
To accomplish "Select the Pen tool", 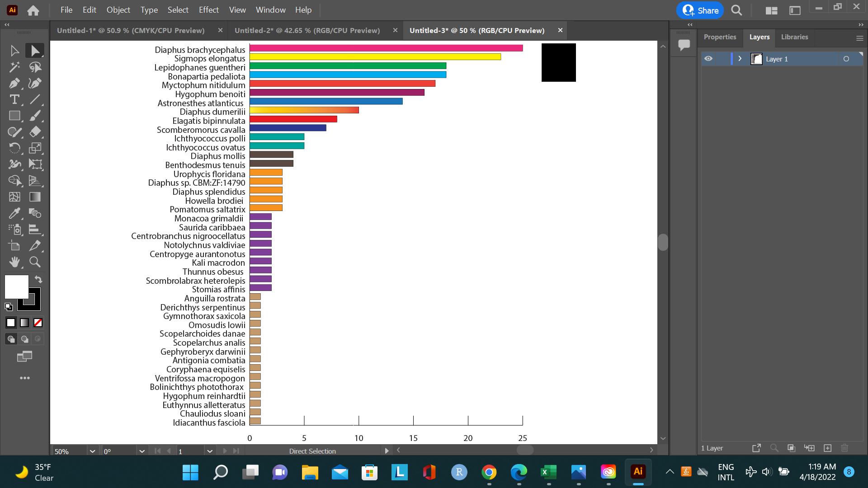I will [x=14, y=83].
